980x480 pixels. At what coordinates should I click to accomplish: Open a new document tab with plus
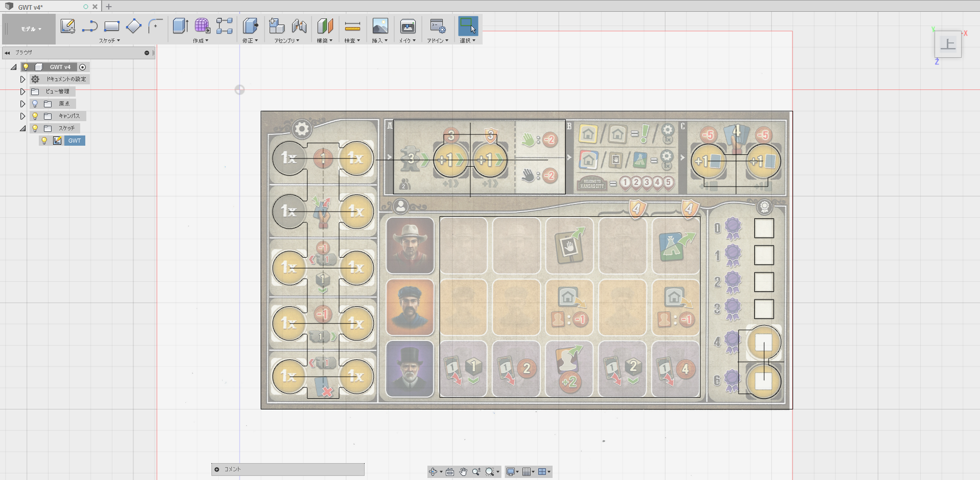click(109, 7)
